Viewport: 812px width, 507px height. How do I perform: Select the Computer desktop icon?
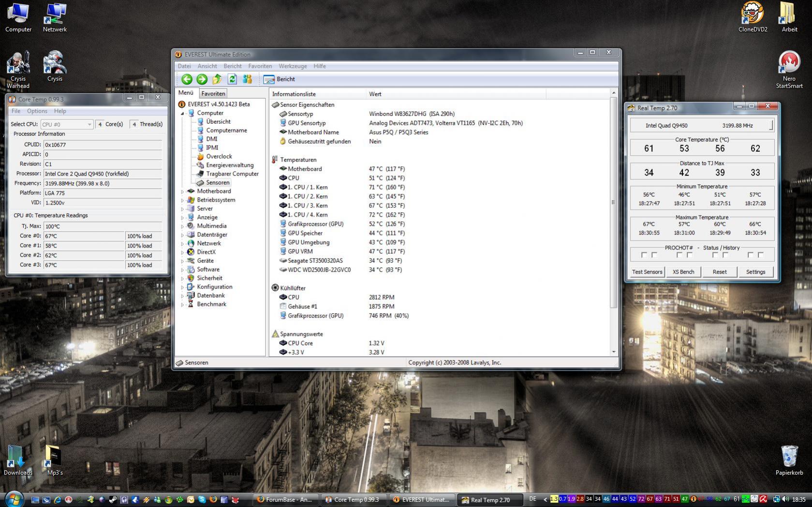18,17
